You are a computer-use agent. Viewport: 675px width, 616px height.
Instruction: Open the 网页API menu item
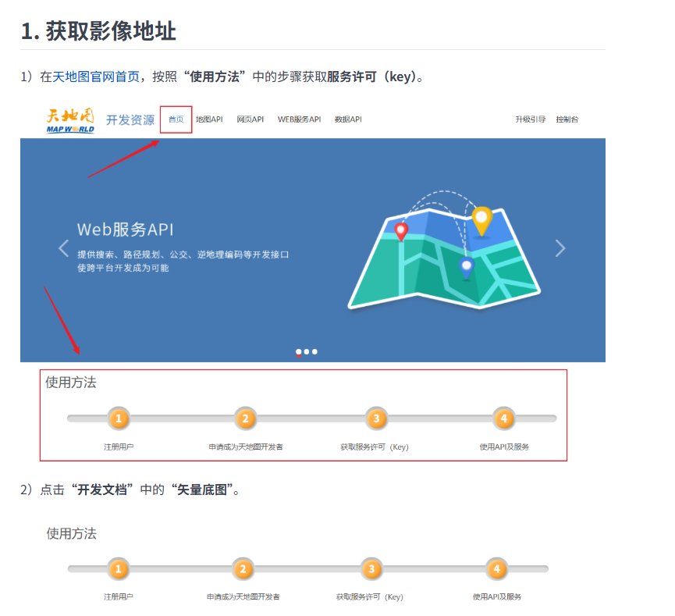point(250,119)
